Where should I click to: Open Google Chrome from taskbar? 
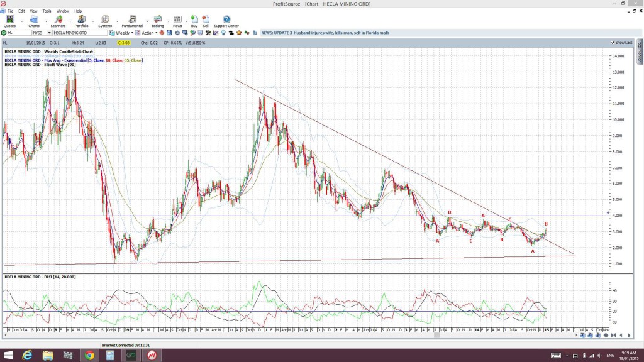pyautogui.click(x=89, y=356)
